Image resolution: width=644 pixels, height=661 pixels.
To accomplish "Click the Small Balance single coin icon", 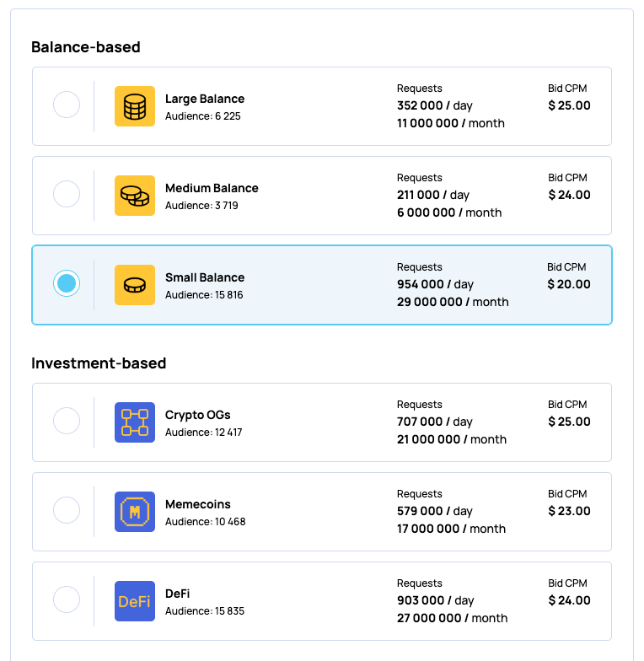I will [x=135, y=285].
